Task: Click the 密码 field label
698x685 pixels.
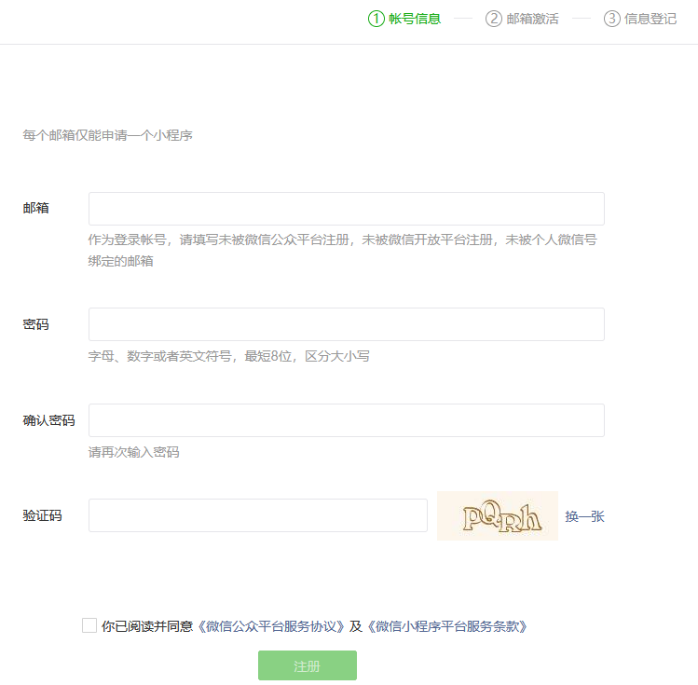Action: click(x=36, y=324)
